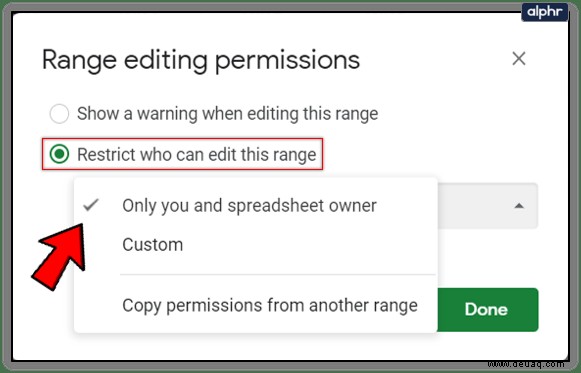Select the Restrict who can edit radio button

[x=59, y=154]
